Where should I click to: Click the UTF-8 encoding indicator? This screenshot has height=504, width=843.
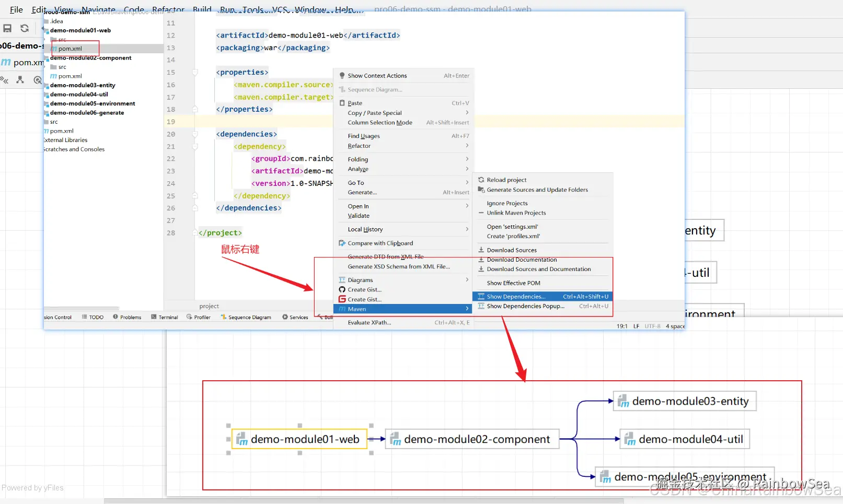(x=653, y=326)
